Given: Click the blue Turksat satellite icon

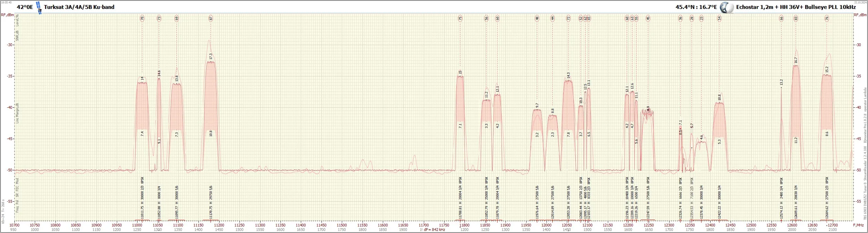Looking at the screenshot, I should click(39, 8).
